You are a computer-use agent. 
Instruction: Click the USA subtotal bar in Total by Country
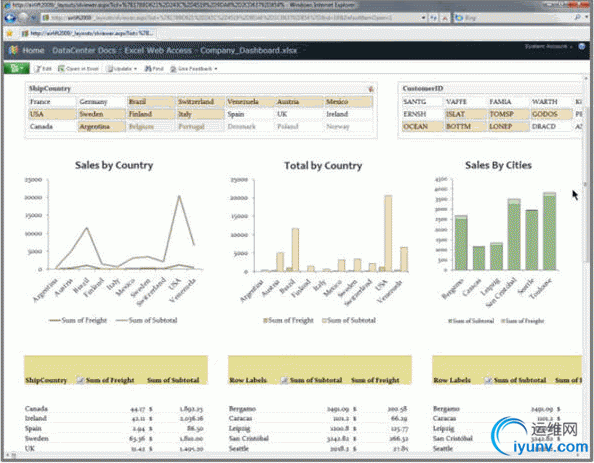click(388, 233)
